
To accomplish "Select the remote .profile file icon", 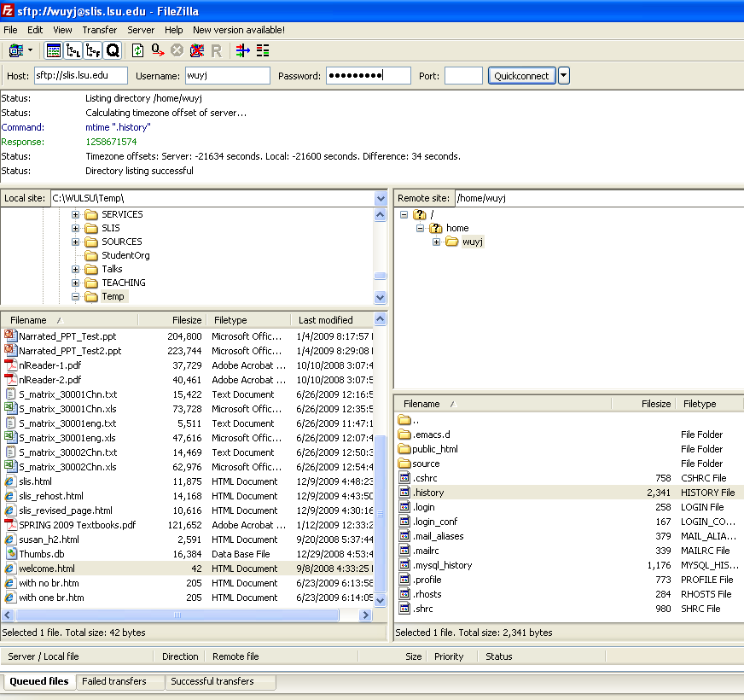I will pyautogui.click(x=404, y=580).
